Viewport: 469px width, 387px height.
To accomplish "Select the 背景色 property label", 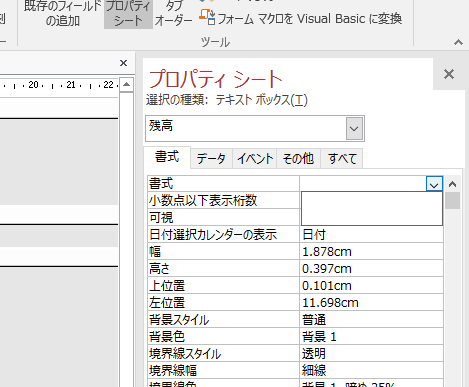I will (223, 337).
